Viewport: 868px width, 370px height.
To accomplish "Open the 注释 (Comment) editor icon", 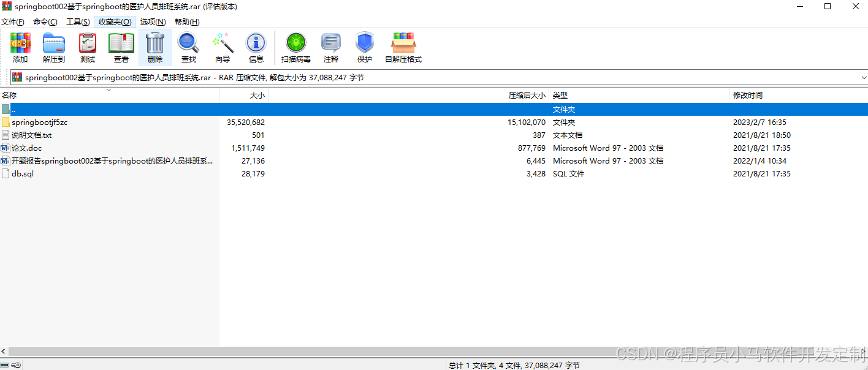I will click(331, 47).
